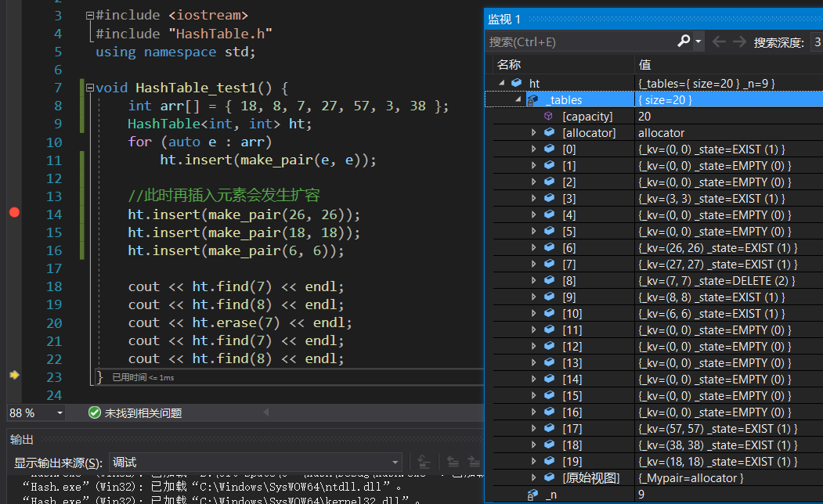The height and width of the screenshot is (504, 823).
Task: Expand the [0] element row
Action: [x=534, y=149]
